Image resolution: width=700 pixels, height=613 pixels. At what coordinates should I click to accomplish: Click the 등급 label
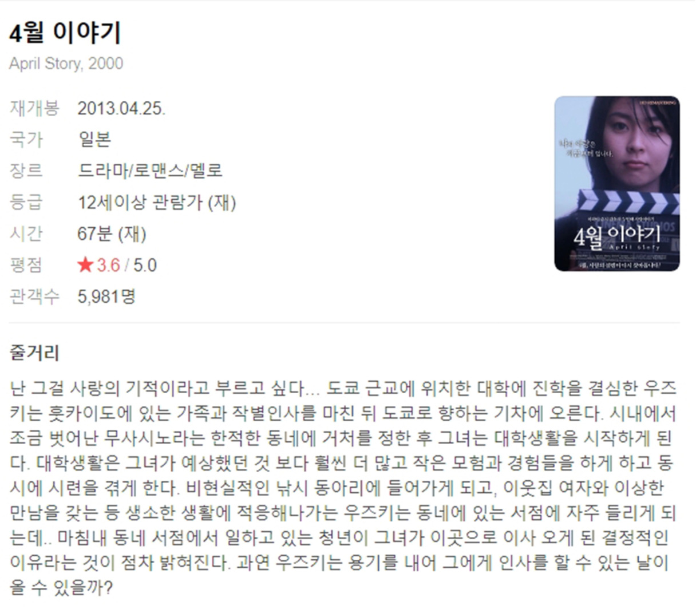(26, 202)
